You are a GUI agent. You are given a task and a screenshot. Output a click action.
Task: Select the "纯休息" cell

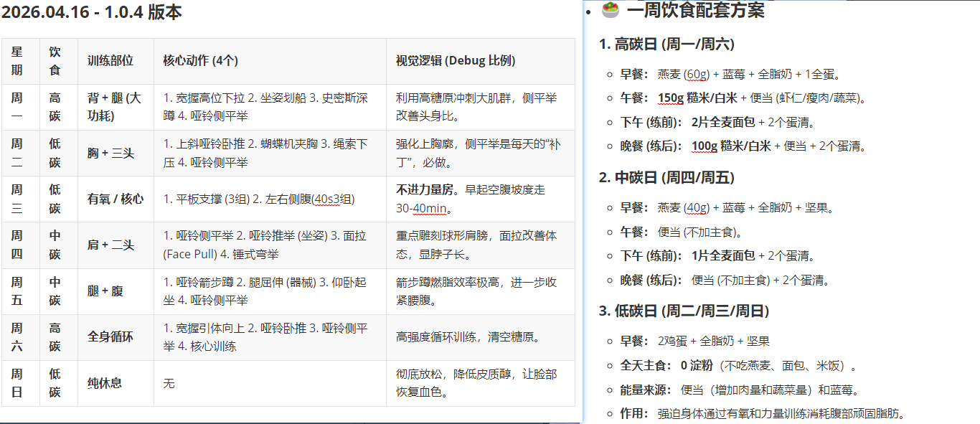click(x=105, y=383)
